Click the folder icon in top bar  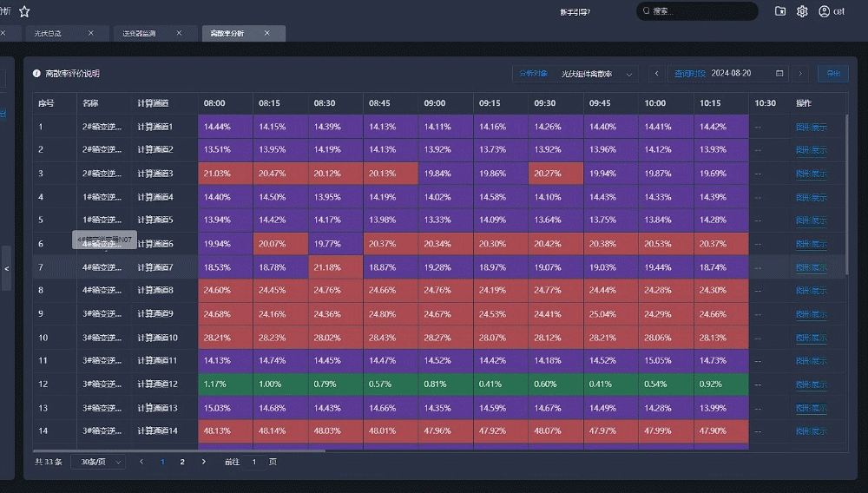tap(780, 11)
